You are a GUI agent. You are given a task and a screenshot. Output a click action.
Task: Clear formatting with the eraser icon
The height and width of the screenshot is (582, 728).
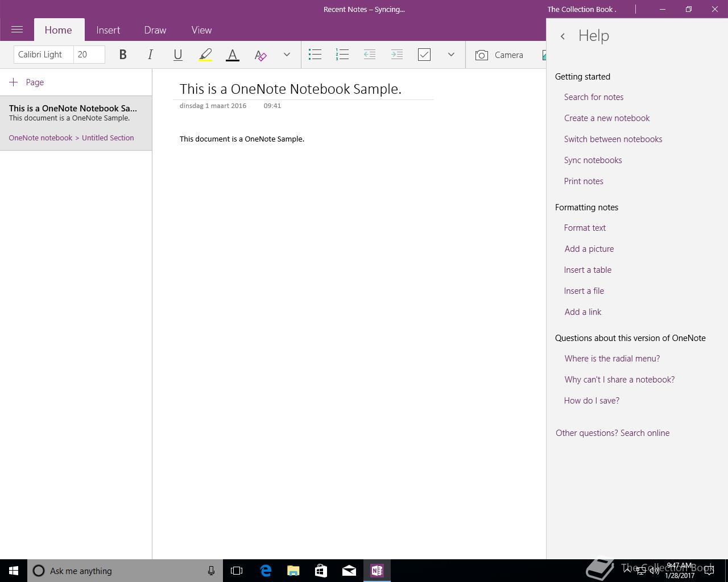coord(260,55)
